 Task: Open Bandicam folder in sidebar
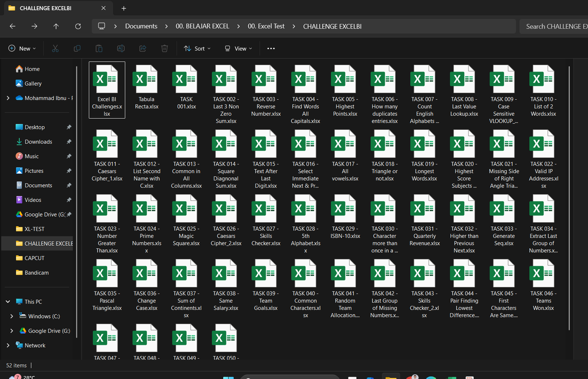[36, 273]
